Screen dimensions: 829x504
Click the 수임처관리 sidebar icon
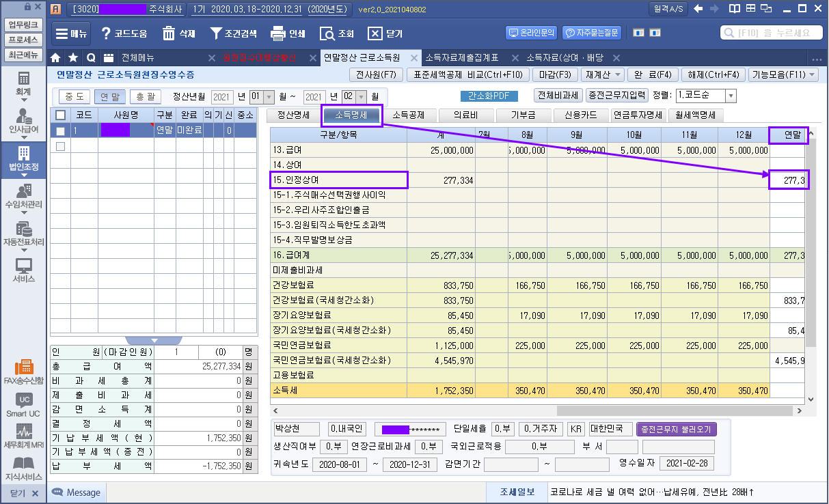[23, 197]
